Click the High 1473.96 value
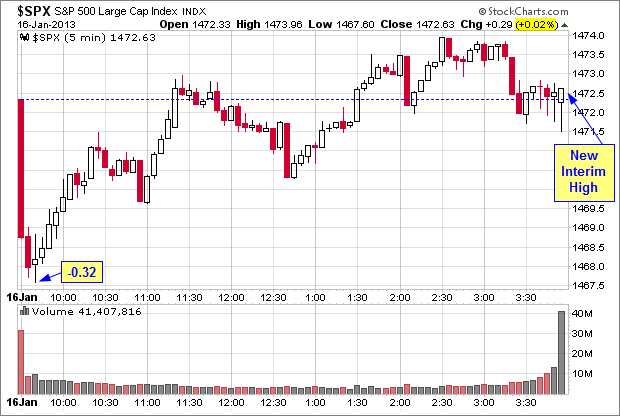This screenshot has width=620, height=416. point(269,25)
